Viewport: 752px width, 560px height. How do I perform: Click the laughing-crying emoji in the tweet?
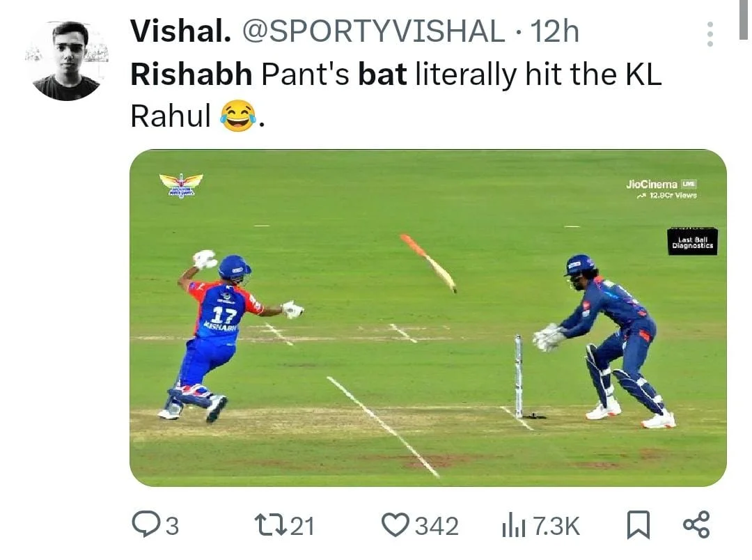click(x=237, y=116)
